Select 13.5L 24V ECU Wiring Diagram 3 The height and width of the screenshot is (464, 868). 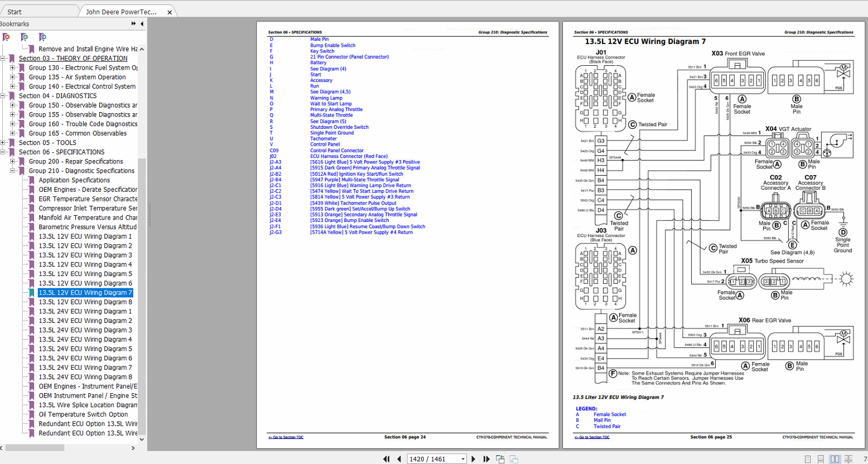(x=85, y=330)
